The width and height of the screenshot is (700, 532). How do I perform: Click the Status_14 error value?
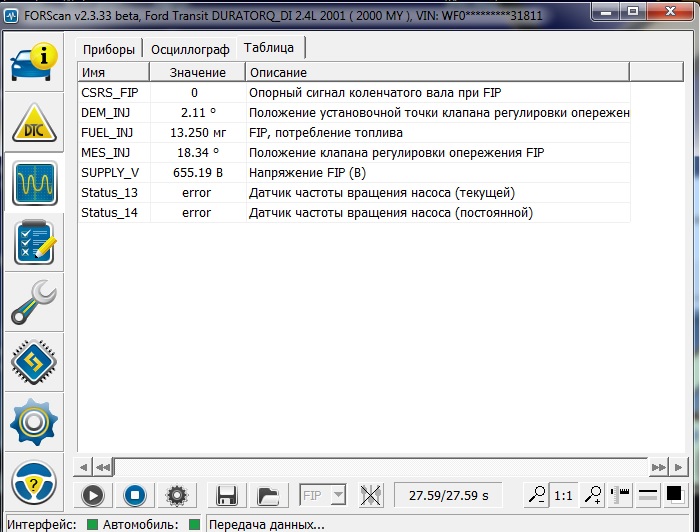tap(196, 213)
